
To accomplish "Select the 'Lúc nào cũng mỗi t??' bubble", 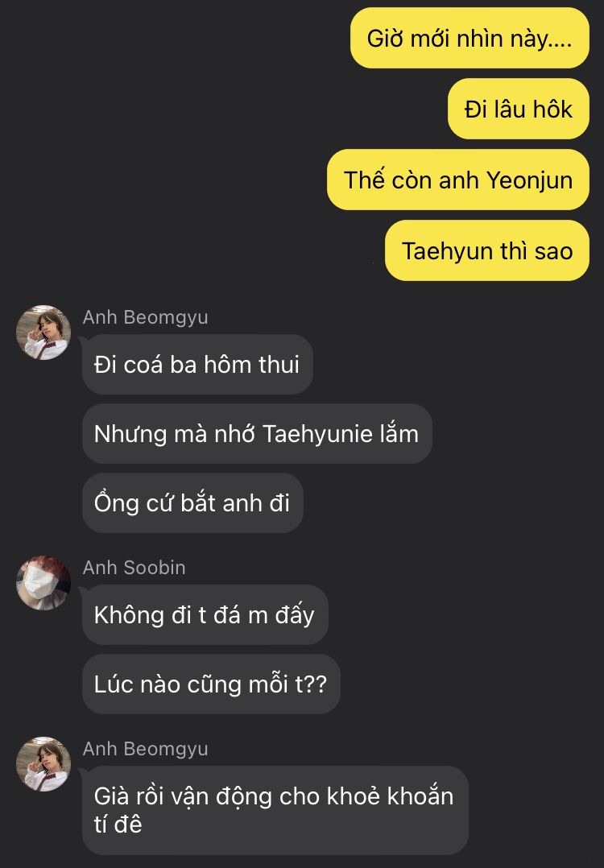I will [x=211, y=684].
